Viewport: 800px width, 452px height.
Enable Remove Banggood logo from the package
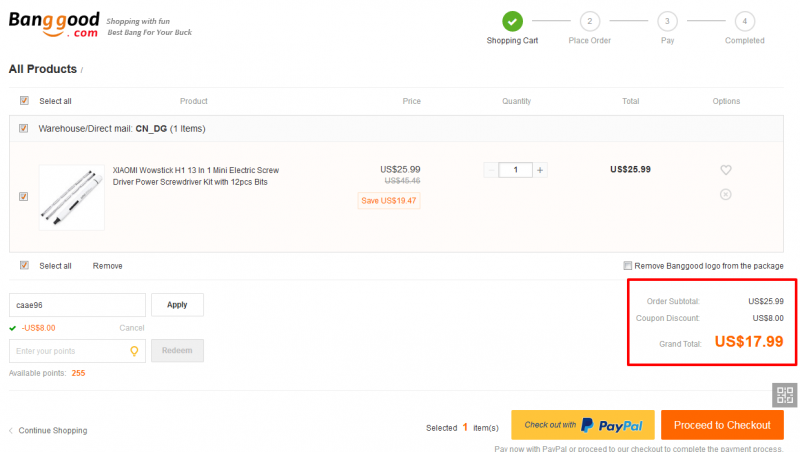pos(628,266)
